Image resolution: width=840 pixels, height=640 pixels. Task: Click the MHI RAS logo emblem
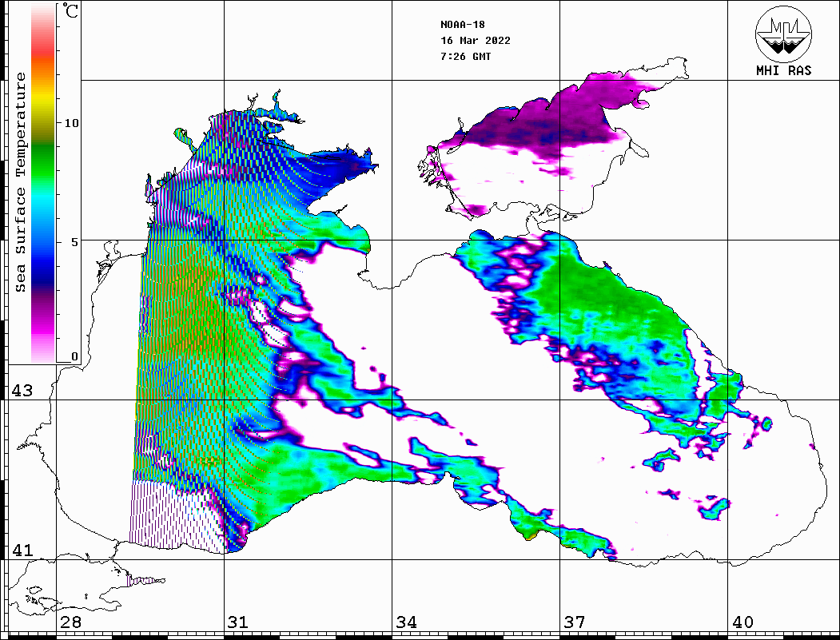(783, 34)
